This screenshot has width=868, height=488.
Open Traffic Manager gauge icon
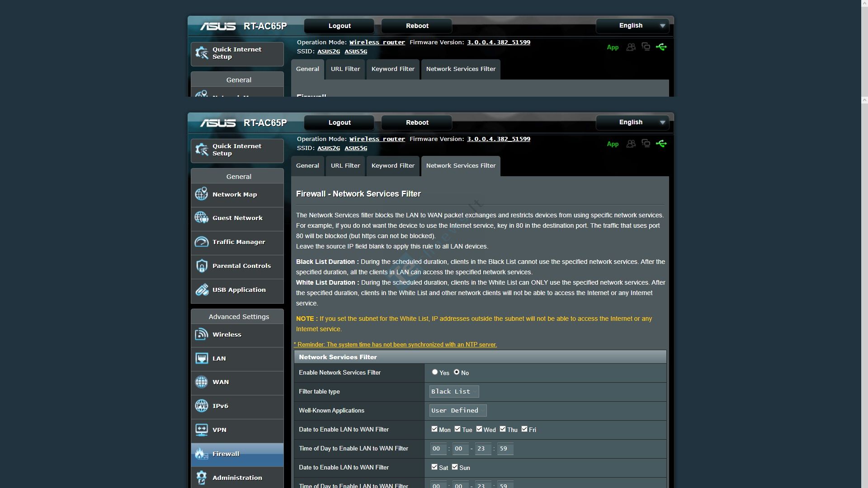tap(201, 242)
